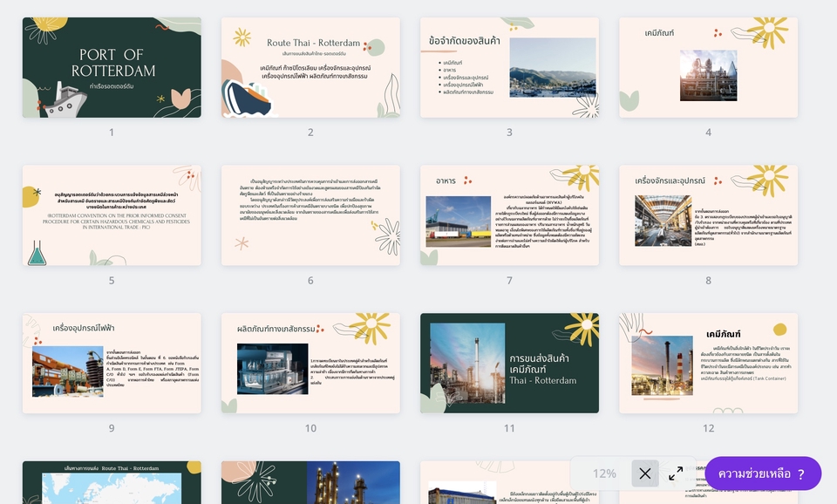Click slide number 1 label

tap(112, 132)
